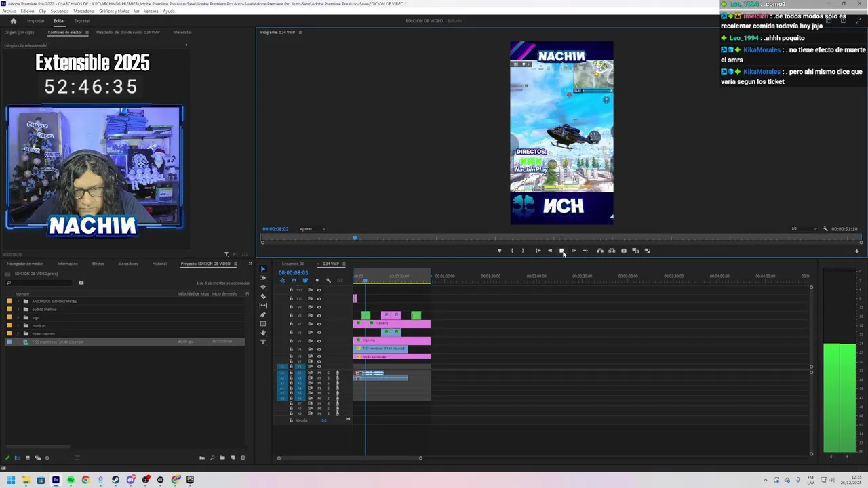The image size is (868, 488).
Task: Solo audio track A2
Action: click(328, 378)
